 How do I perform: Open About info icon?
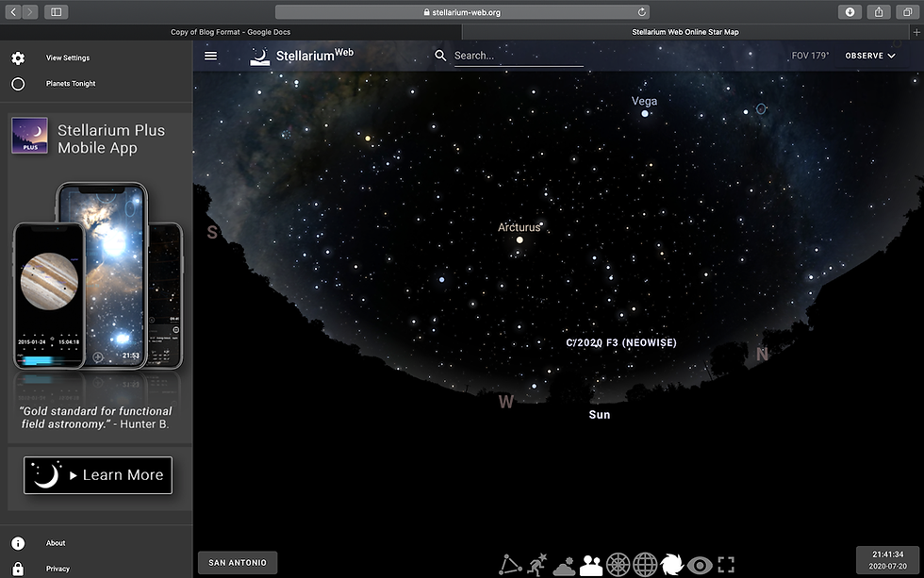[x=18, y=543]
